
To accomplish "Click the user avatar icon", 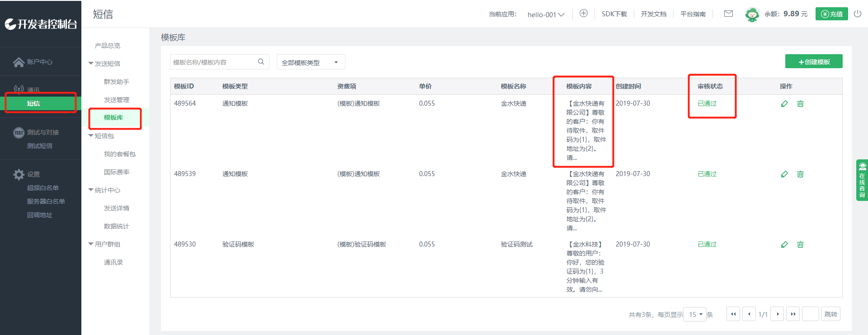I will [x=752, y=14].
